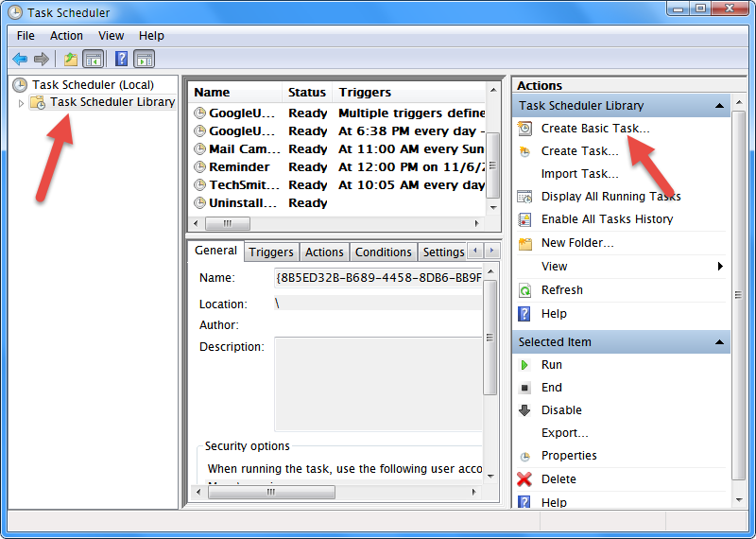This screenshot has width=756, height=539.
Task: Click the Create Task icon
Action: [524, 151]
